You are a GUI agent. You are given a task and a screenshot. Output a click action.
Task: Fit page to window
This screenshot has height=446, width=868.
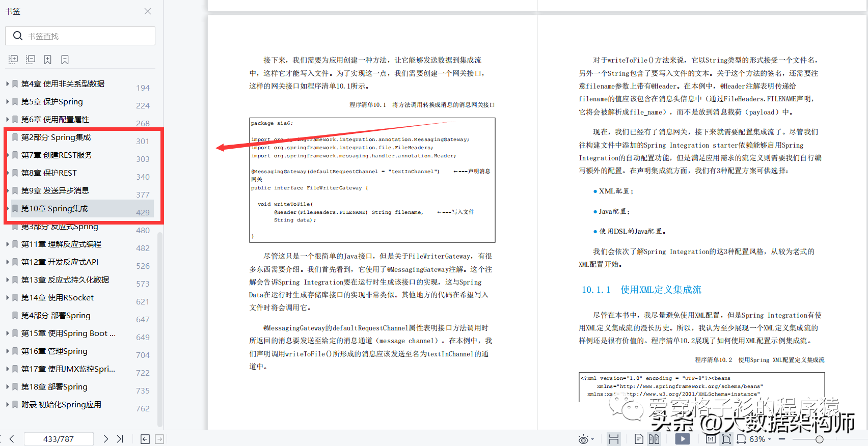pyautogui.click(x=726, y=439)
